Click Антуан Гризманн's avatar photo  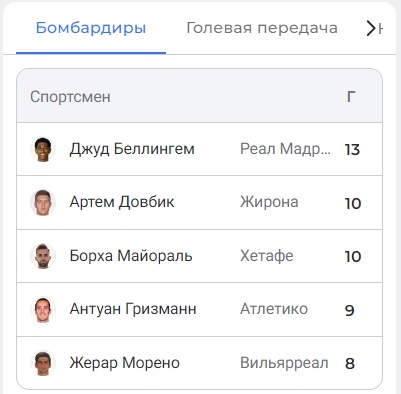43,310
